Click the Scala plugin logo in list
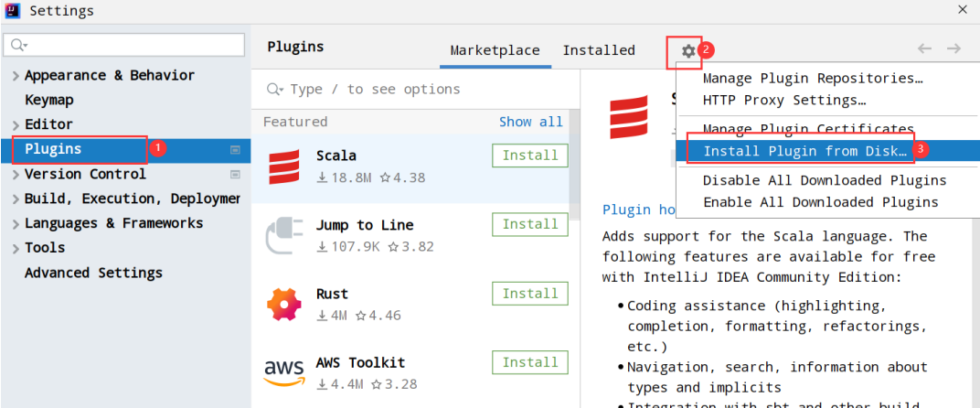 (x=284, y=167)
